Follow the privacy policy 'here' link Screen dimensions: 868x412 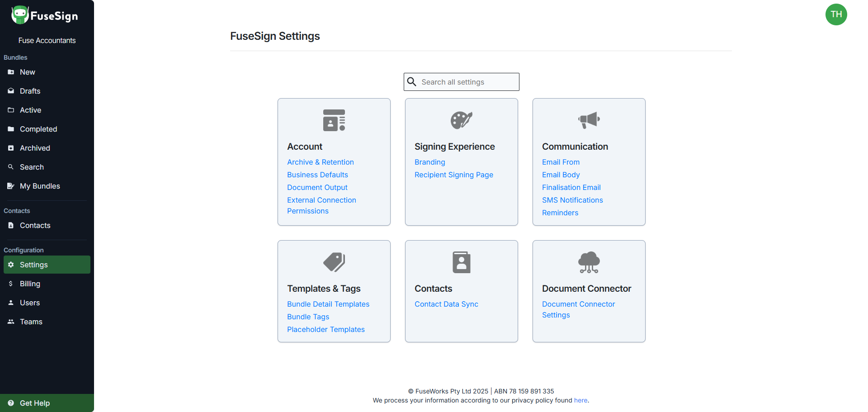tap(580, 400)
